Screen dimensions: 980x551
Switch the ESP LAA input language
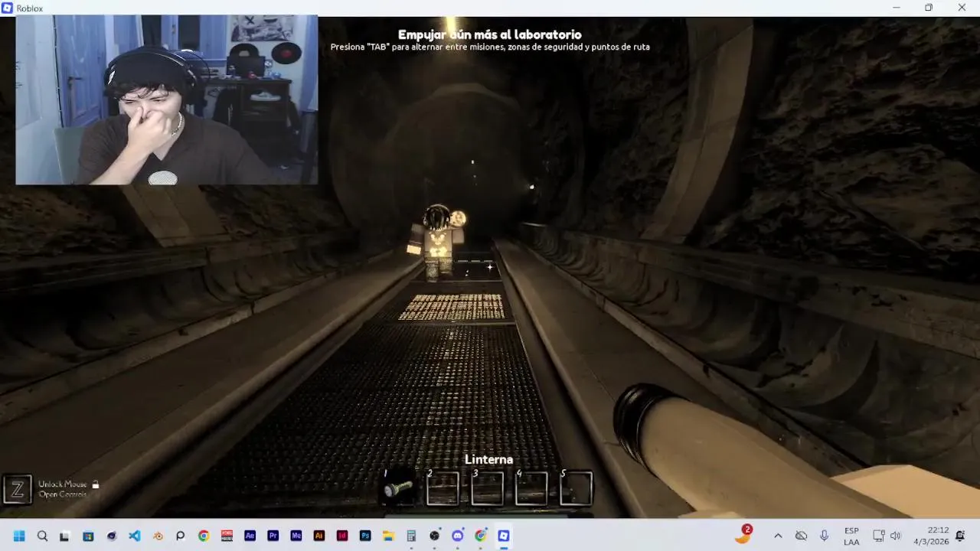(x=851, y=536)
